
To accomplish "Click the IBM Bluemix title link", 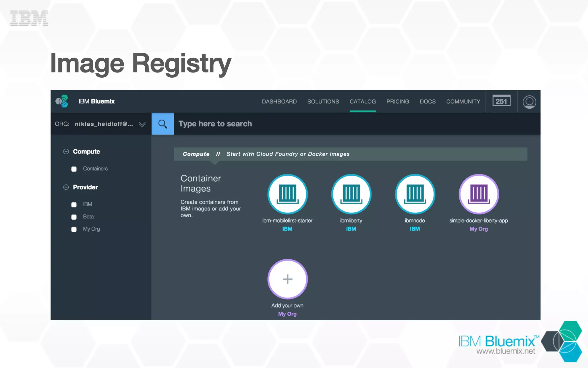I will tap(96, 101).
